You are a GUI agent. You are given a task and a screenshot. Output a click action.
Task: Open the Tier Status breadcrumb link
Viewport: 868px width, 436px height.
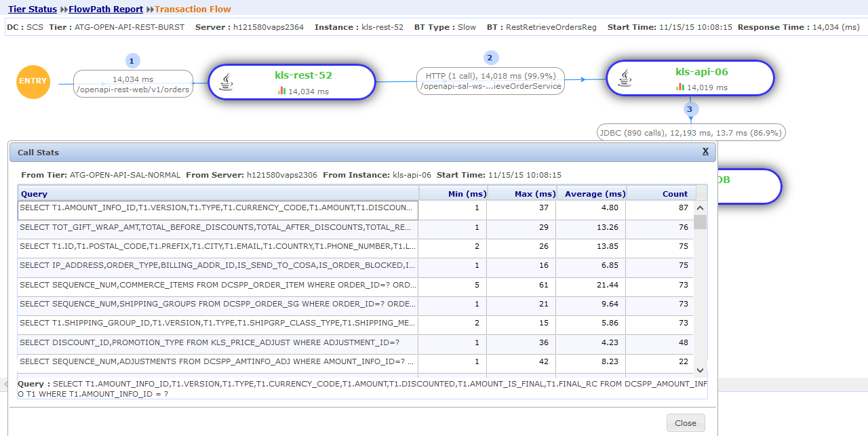point(33,9)
